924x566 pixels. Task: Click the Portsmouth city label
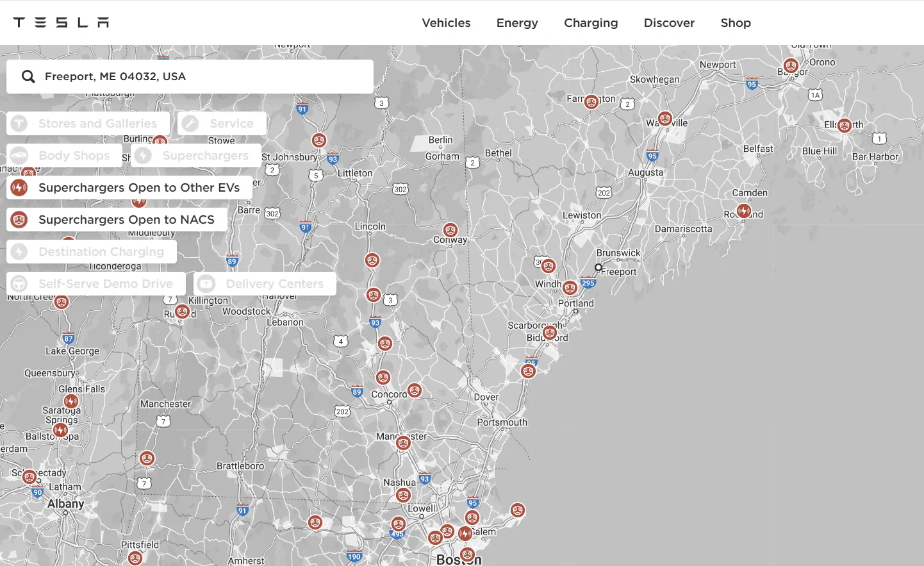502,422
